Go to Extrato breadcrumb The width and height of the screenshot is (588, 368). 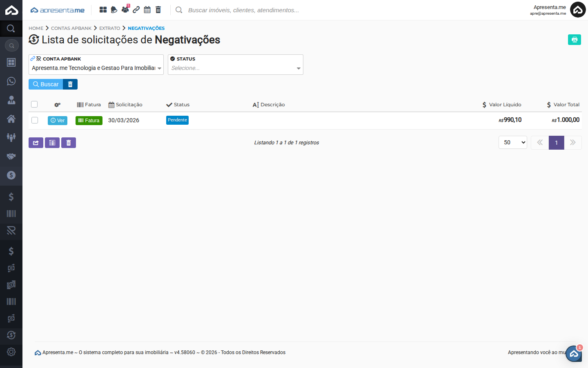(x=109, y=28)
